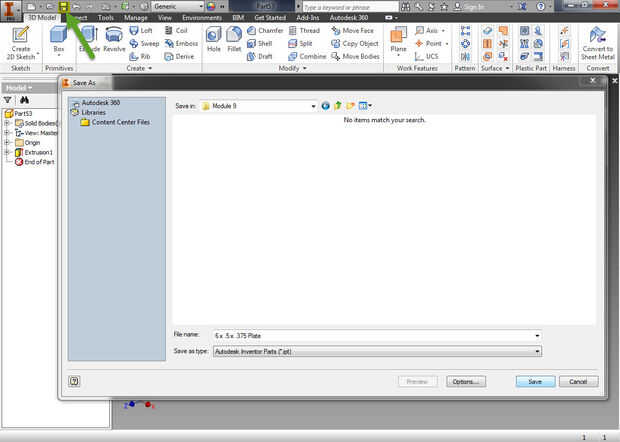Click the Cancel button
This screenshot has width=620, height=442.
point(578,382)
